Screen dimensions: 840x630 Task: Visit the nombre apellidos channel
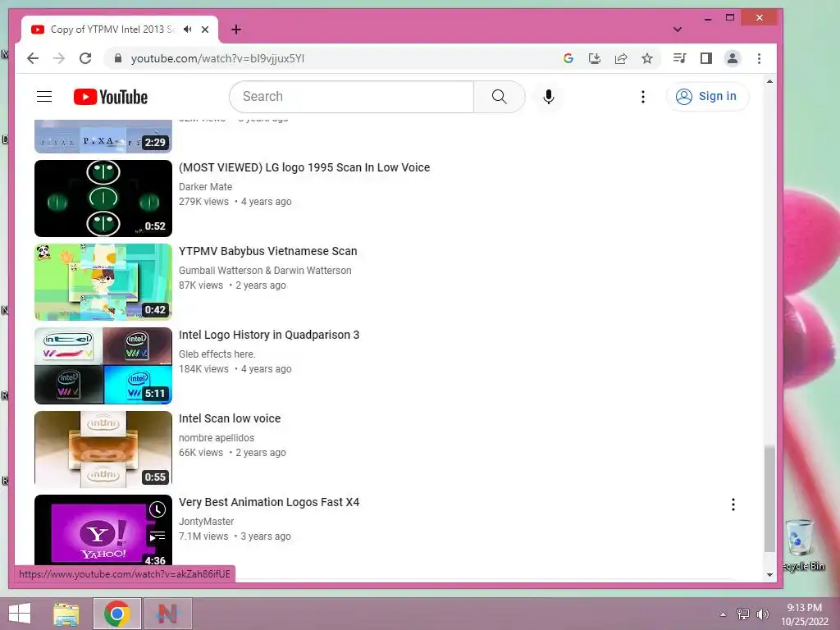(217, 438)
